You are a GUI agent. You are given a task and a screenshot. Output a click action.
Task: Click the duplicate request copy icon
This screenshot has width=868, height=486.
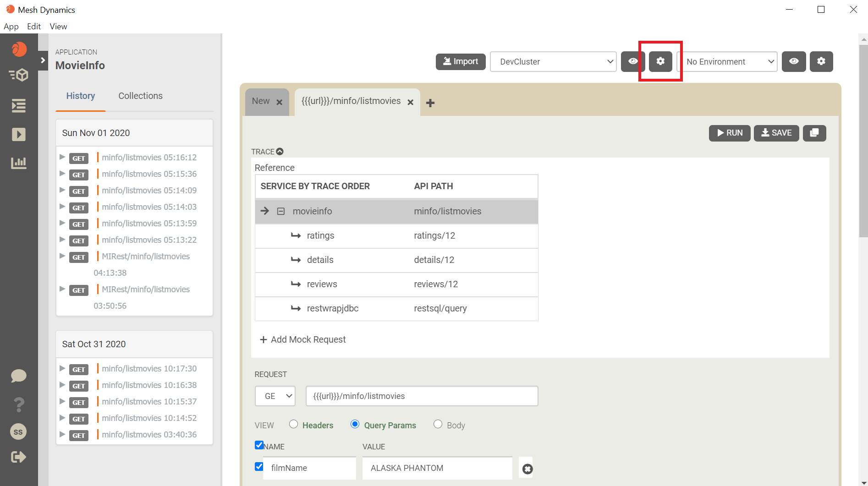tap(814, 133)
